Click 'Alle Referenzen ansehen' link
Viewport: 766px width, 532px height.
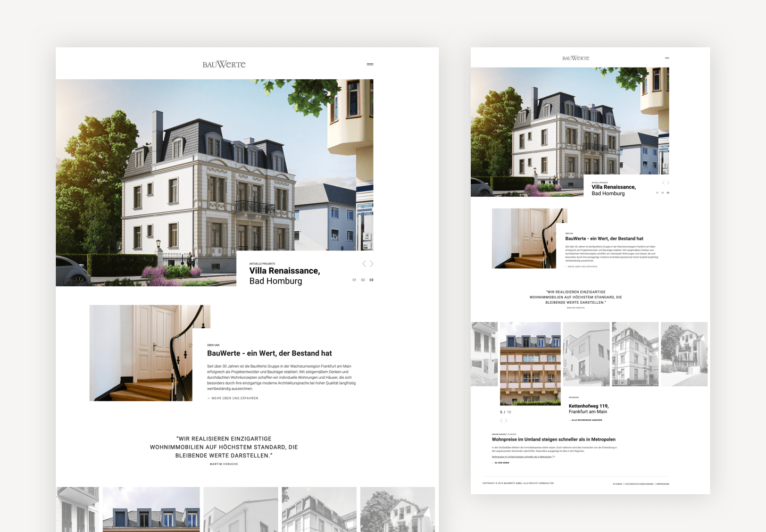point(585,420)
